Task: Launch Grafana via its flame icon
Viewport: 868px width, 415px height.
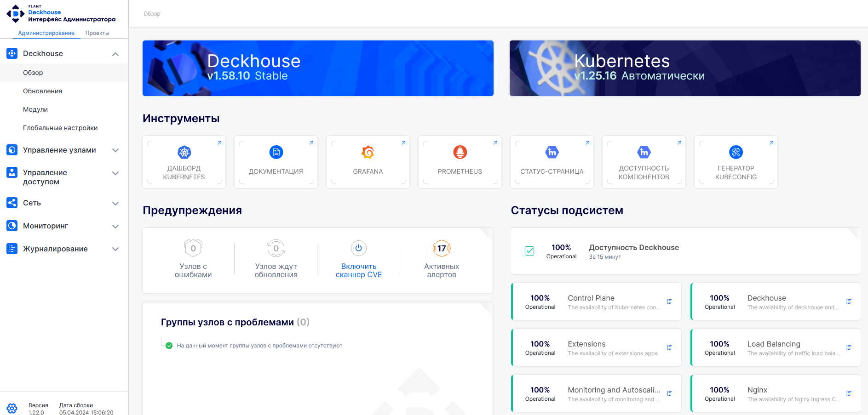Action: tap(368, 152)
